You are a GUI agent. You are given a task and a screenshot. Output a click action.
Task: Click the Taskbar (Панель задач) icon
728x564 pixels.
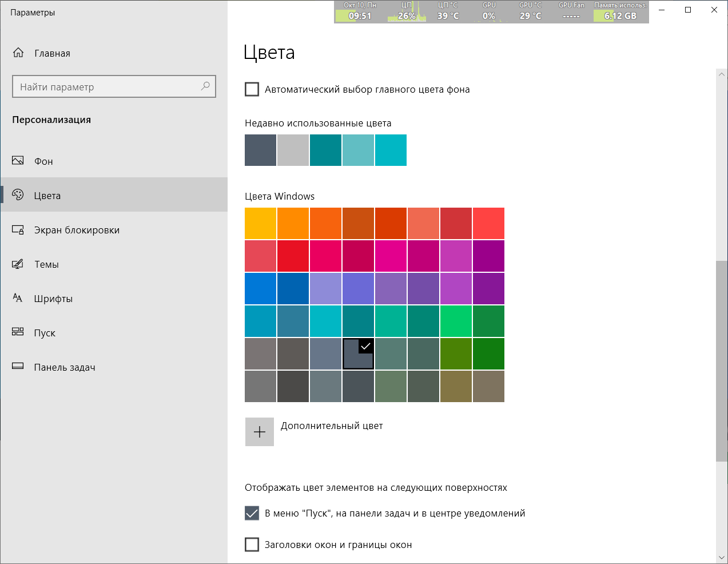point(18,367)
